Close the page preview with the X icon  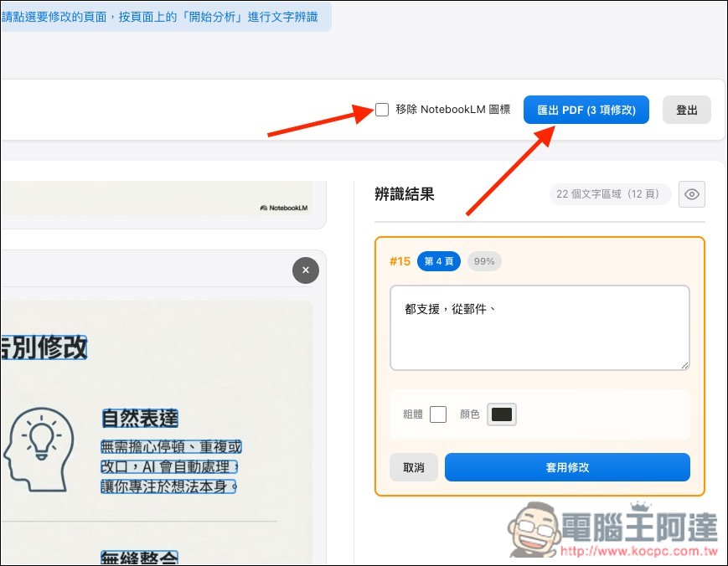(306, 270)
